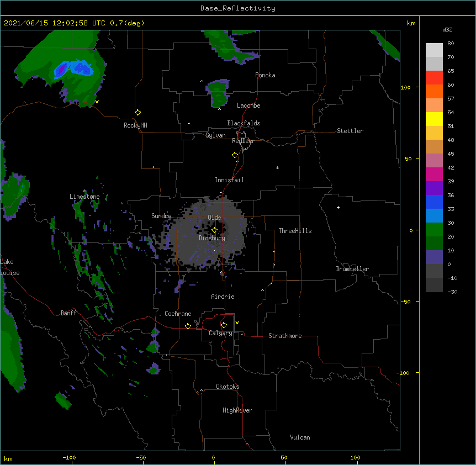This screenshot has height=465, width=476.
Task: Click the green echo patch west of Lacombe
Action: tap(218, 94)
